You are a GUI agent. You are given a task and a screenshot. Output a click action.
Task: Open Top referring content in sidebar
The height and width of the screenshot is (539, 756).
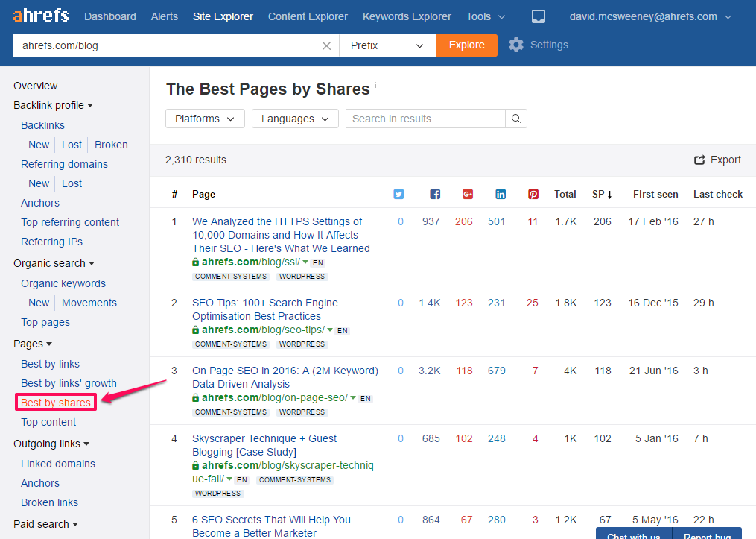(x=70, y=222)
